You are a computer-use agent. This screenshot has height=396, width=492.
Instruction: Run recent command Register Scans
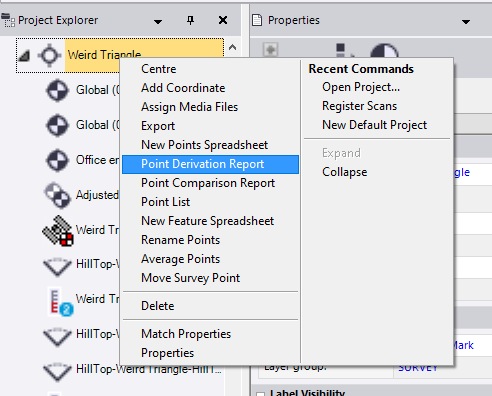(x=359, y=106)
